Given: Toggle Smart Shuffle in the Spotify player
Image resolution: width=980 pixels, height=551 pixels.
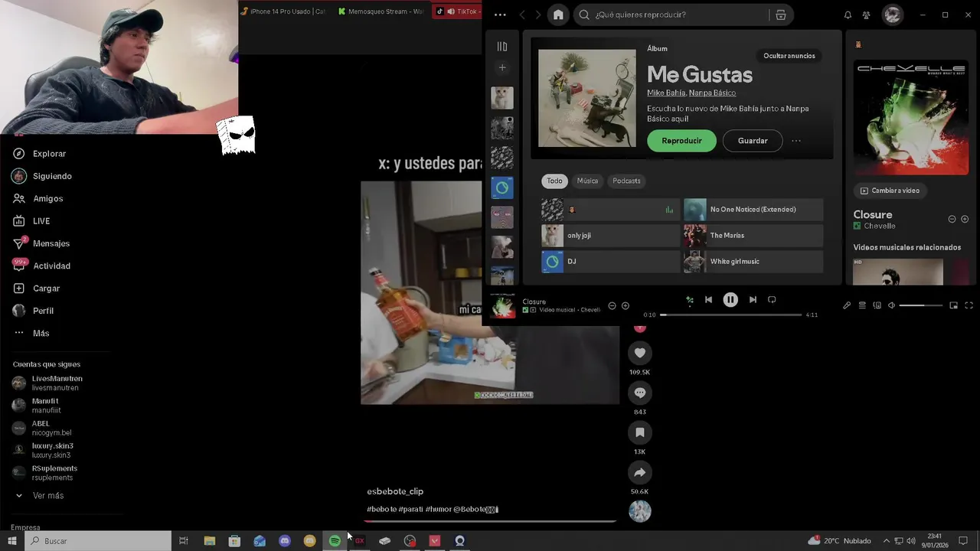Looking at the screenshot, I should (x=690, y=300).
